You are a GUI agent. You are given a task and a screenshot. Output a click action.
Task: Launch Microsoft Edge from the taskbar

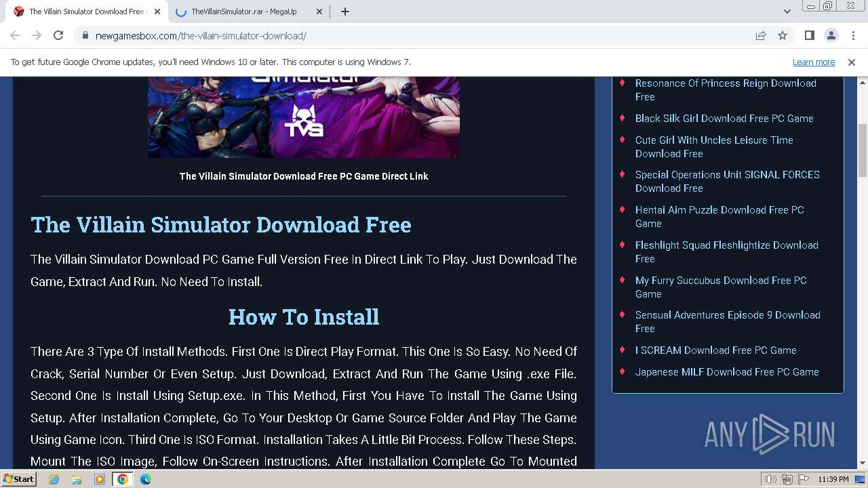point(146,479)
